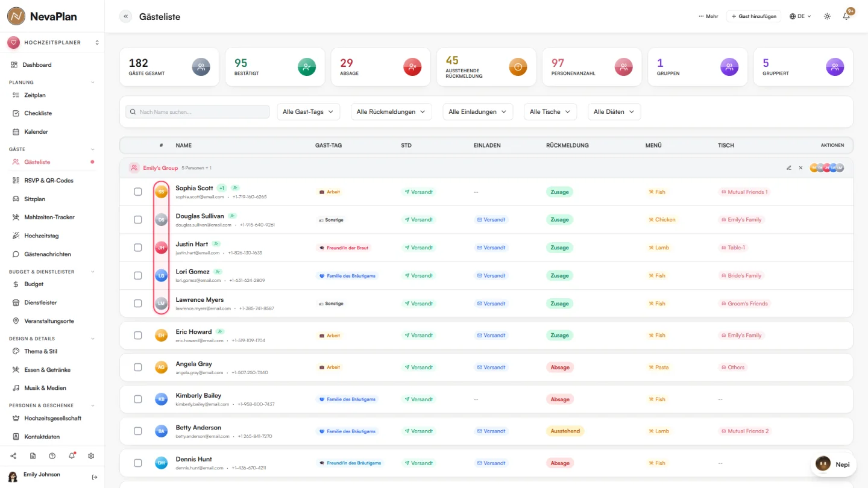Open the Alle Rückmeldungen filter dropdown

(x=391, y=111)
